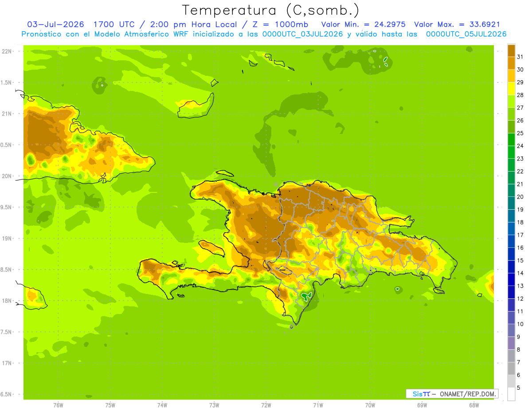The image size is (532, 411).
Task: Click the dark blue legend swatch between 13 and 14
Action: pos(511,279)
